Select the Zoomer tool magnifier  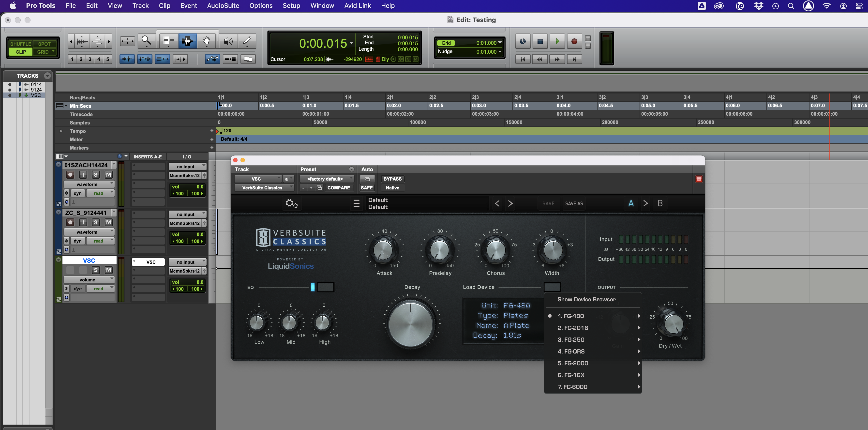coord(147,41)
